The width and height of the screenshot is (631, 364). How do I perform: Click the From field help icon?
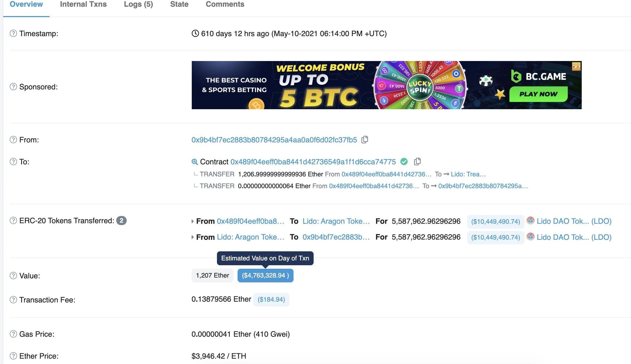coord(13,140)
